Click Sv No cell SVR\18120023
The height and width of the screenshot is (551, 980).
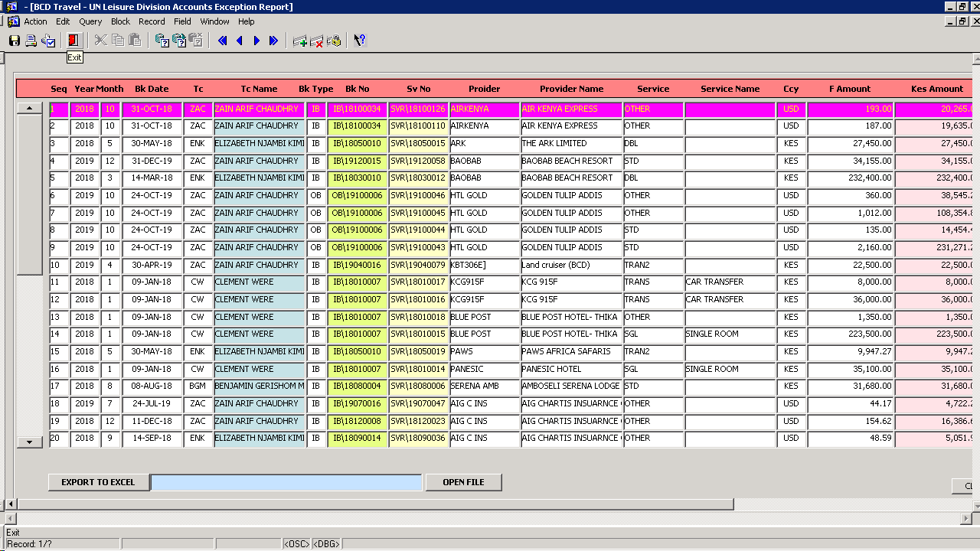[419, 421]
